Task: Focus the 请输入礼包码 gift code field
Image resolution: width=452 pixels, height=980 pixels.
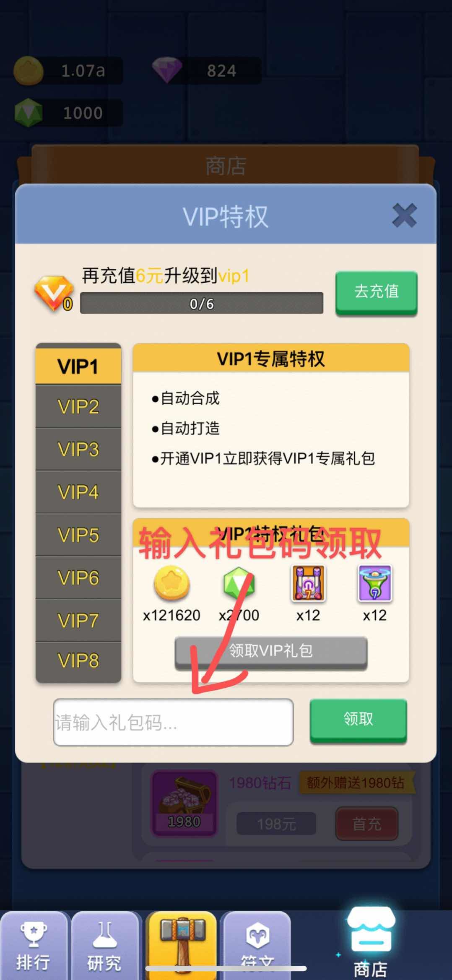Action: pos(173,722)
